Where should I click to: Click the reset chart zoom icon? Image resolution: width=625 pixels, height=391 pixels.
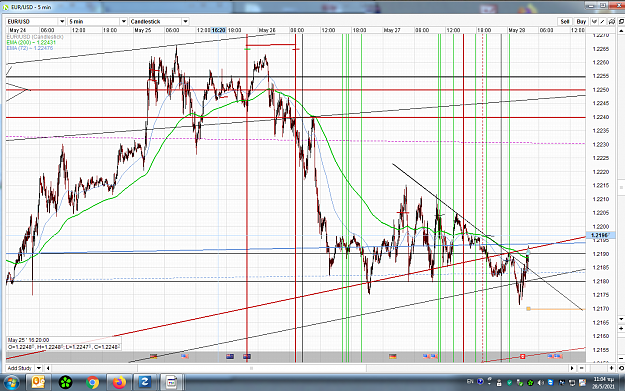621,368
